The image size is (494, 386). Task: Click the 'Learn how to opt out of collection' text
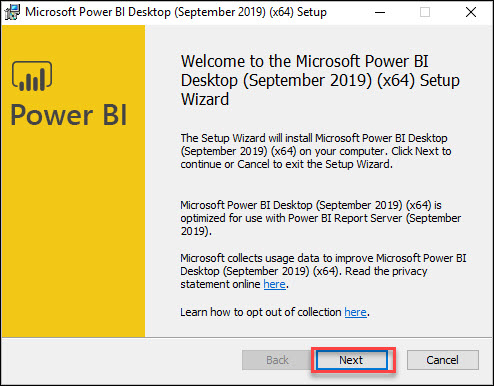261,312
